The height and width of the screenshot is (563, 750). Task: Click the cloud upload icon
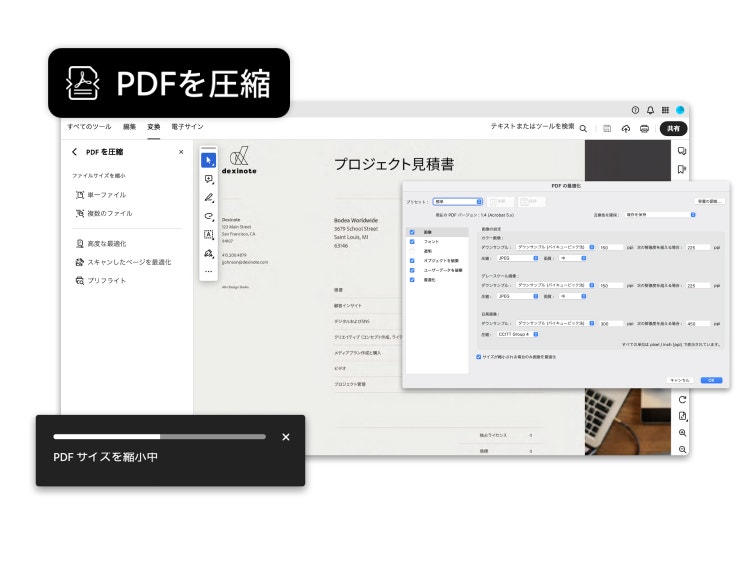(x=626, y=128)
